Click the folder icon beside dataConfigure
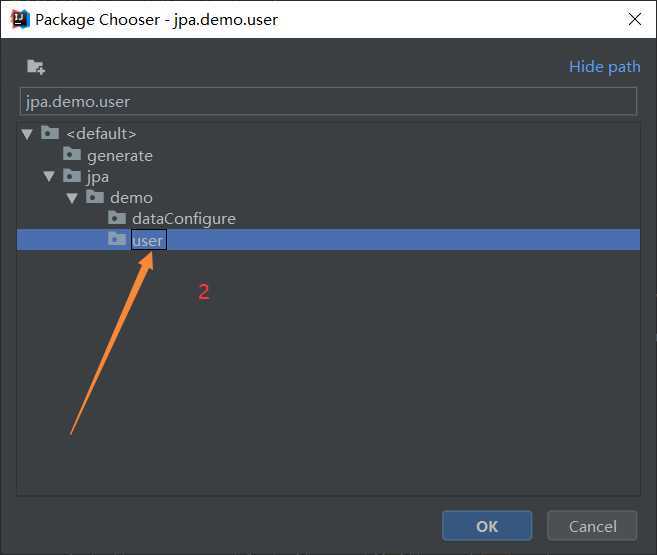Screen dimensions: 657x555 pyautogui.click(x=117, y=217)
